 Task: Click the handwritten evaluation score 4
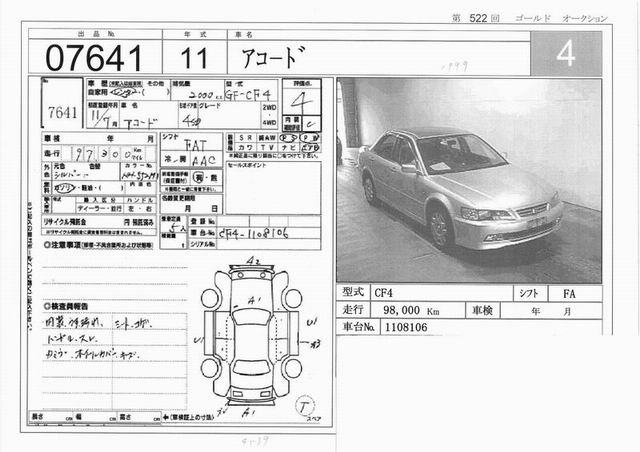coord(302,101)
